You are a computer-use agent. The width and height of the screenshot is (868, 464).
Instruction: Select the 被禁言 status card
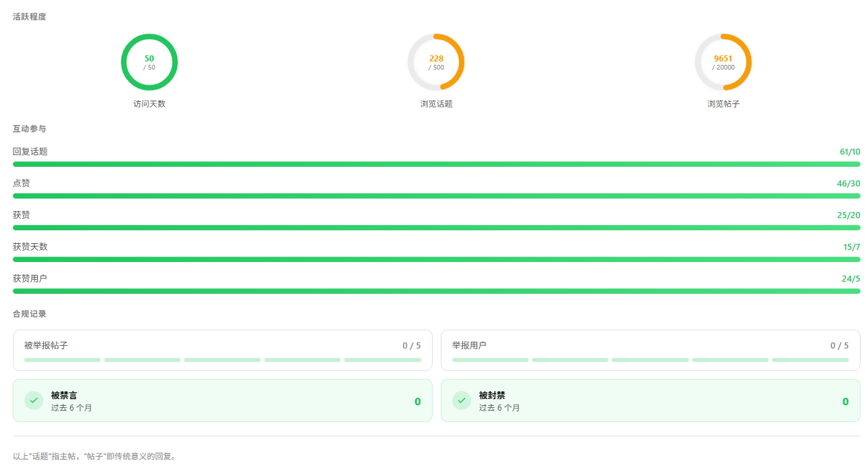(x=222, y=401)
